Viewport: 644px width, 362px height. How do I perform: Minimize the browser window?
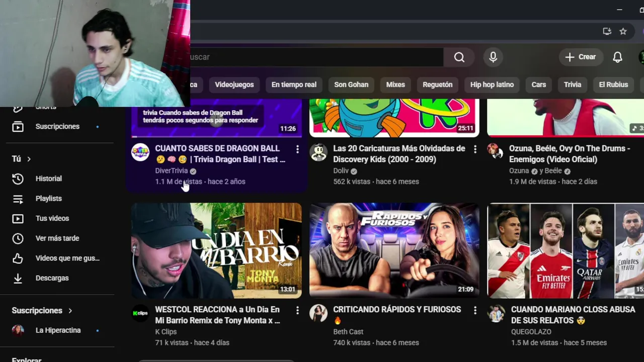(x=619, y=10)
